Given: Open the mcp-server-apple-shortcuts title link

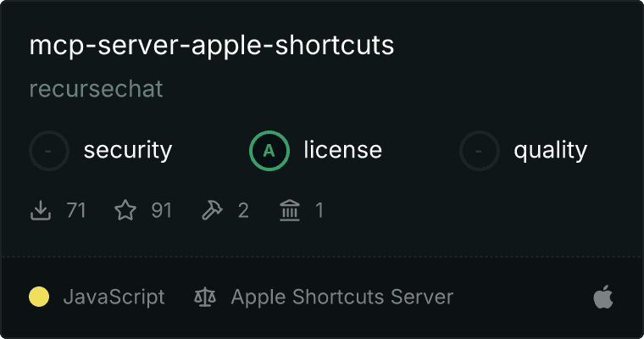Looking at the screenshot, I should 212,45.
